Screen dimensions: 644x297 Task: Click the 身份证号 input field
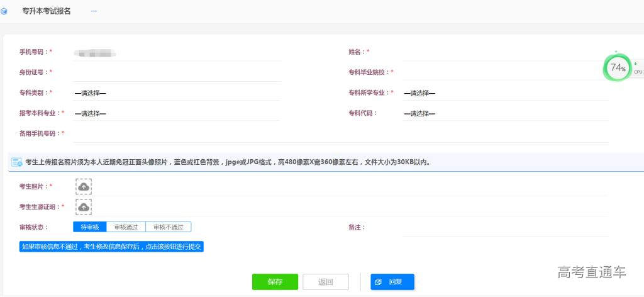(x=176, y=72)
